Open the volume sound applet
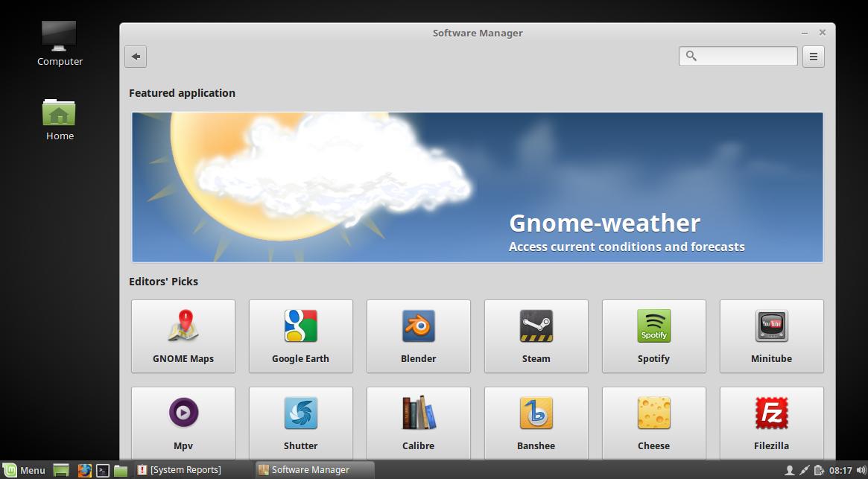868x479 pixels. (861, 471)
